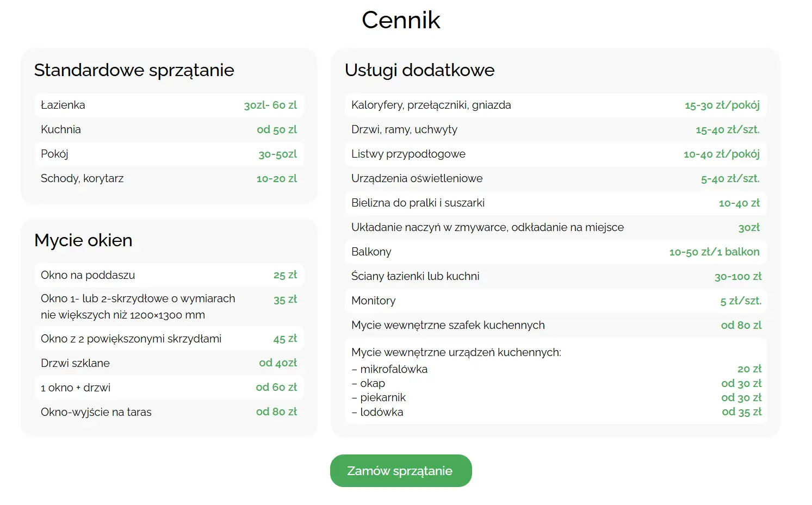This screenshot has height=505, width=812.
Task: Click the Okno na poddaszu row
Action: point(169,275)
